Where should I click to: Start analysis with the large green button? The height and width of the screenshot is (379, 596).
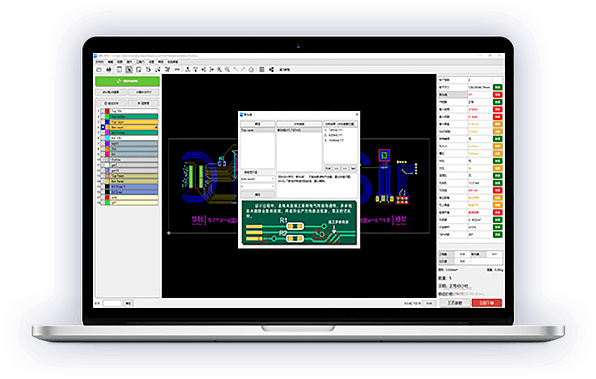coord(127,81)
